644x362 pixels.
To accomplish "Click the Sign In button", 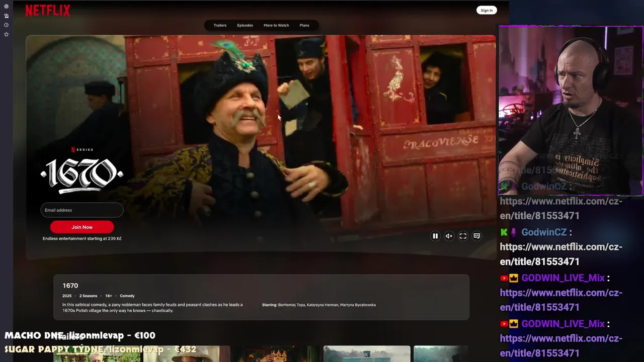I will [x=487, y=10].
